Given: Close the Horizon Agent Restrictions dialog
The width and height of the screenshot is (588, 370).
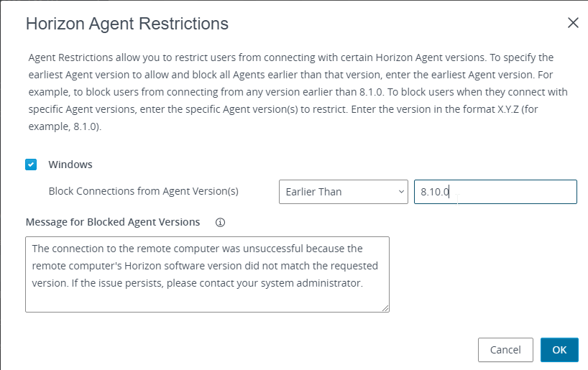Looking at the screenshot, I should (573, 23).
